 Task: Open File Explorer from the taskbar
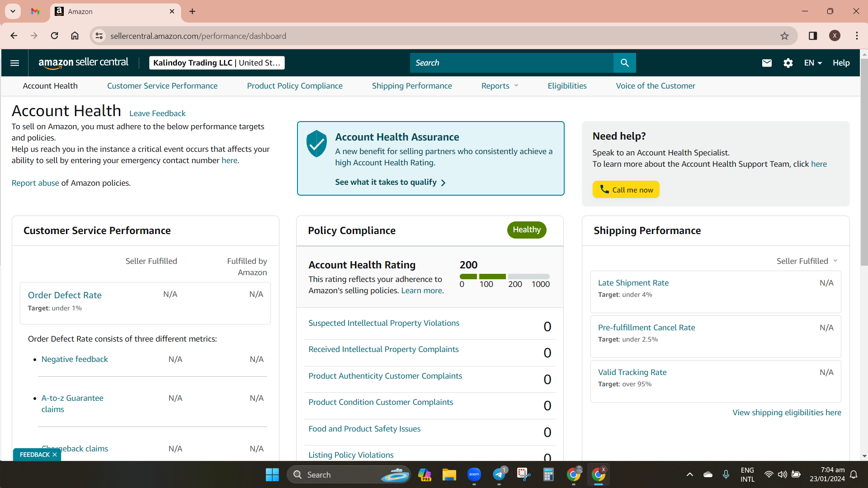click(449, 474)
